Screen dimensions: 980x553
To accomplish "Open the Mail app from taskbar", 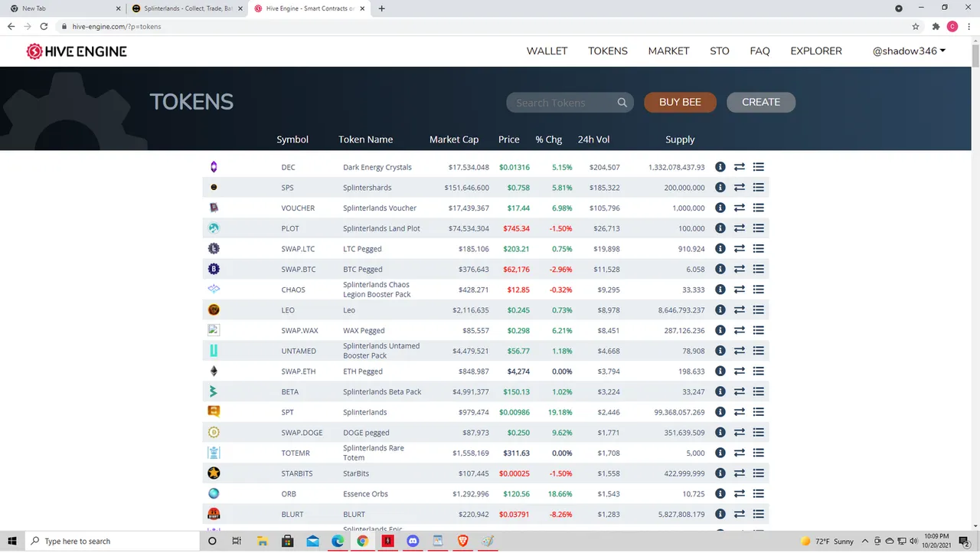I will (x=312, y=542).
